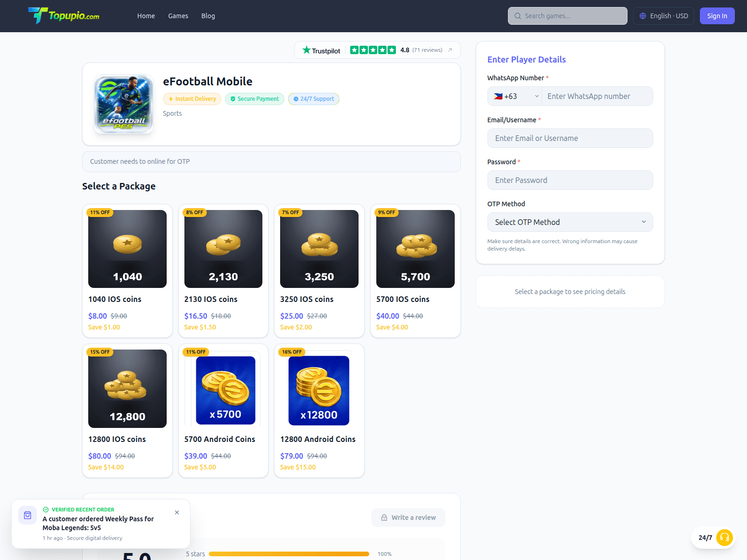The height and width of the screenshot is (560, 747).
Task: Click the $40.00 price of 5700 IOS coins
Action: tap(388, 316)
